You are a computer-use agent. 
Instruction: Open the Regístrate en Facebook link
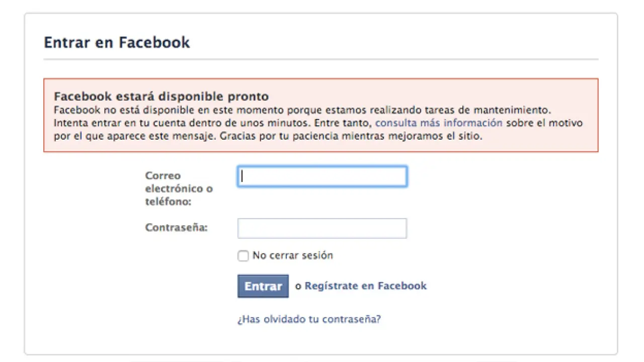(x=366, y=286)
